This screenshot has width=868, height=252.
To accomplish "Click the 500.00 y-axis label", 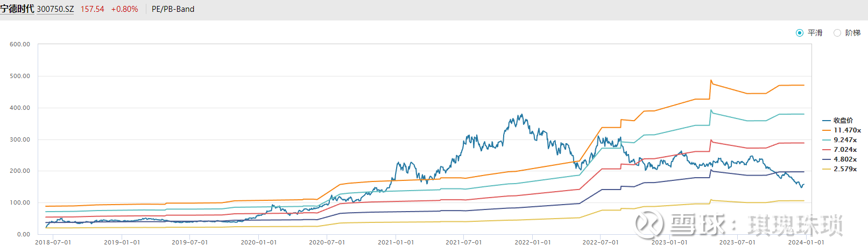I will tap(20, 76).
